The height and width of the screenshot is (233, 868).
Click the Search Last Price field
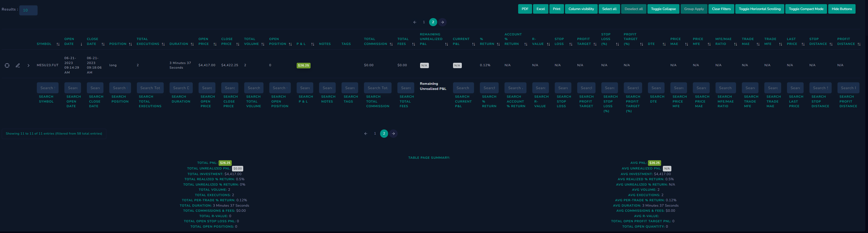click(x=795, y=88)
